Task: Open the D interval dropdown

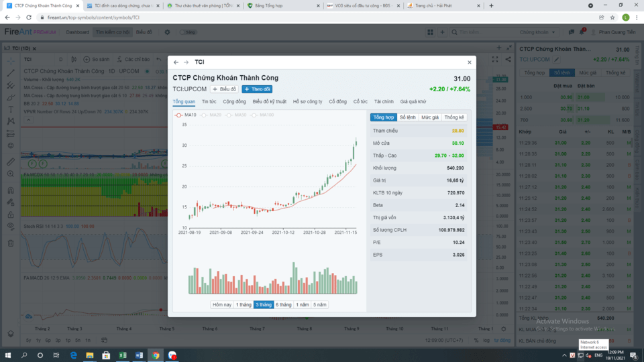Action: click(x=61, y=60)
